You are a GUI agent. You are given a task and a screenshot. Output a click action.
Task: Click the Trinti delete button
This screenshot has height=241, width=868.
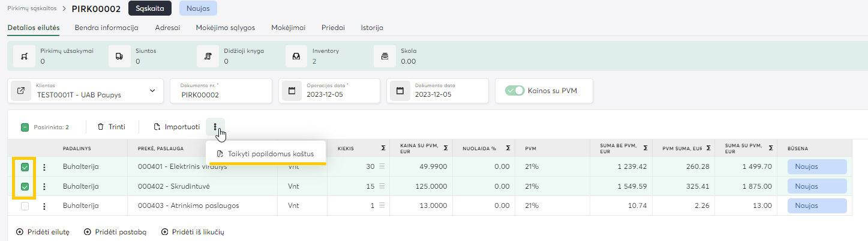pos(111,127)
